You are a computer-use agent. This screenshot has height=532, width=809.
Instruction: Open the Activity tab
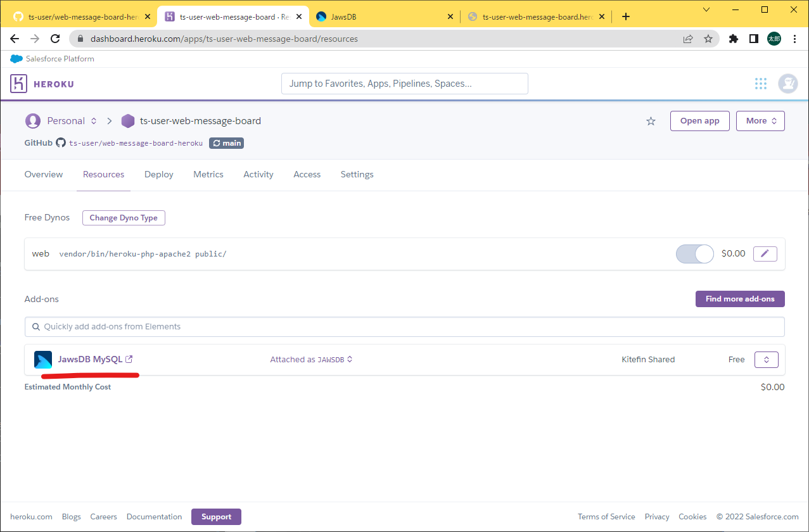pos(258,174)
